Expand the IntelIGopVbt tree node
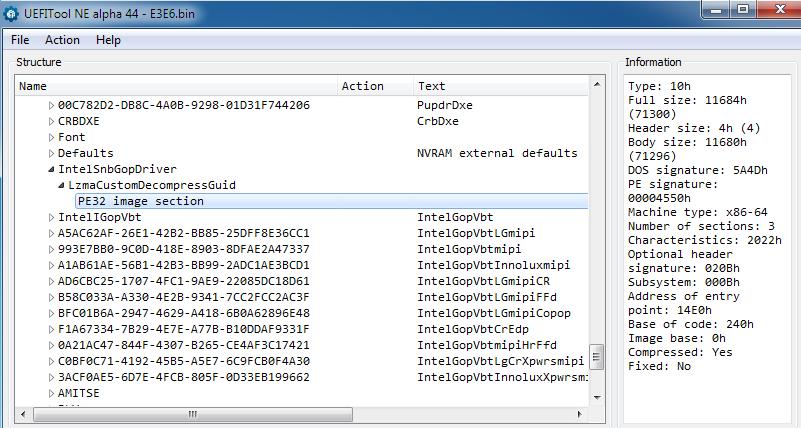 point(51,217)
